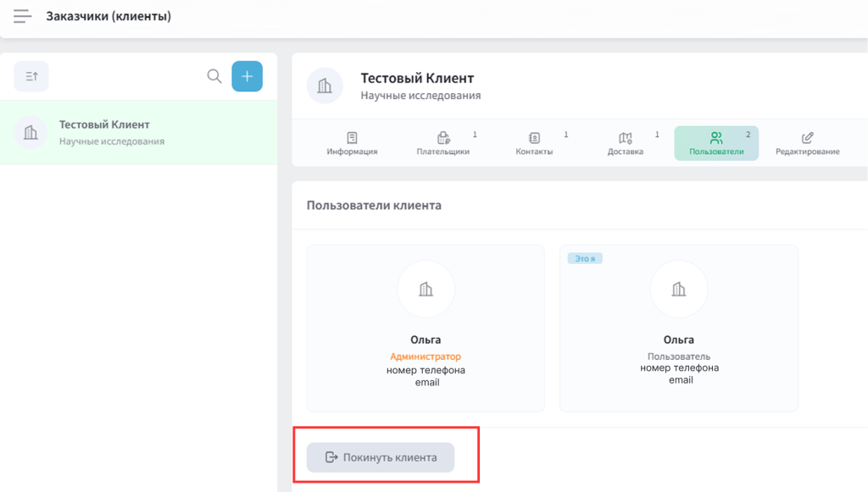Viewport: 868px width, 492px height.
Task: Click building icon in the client header
Action: pos(325,86)
